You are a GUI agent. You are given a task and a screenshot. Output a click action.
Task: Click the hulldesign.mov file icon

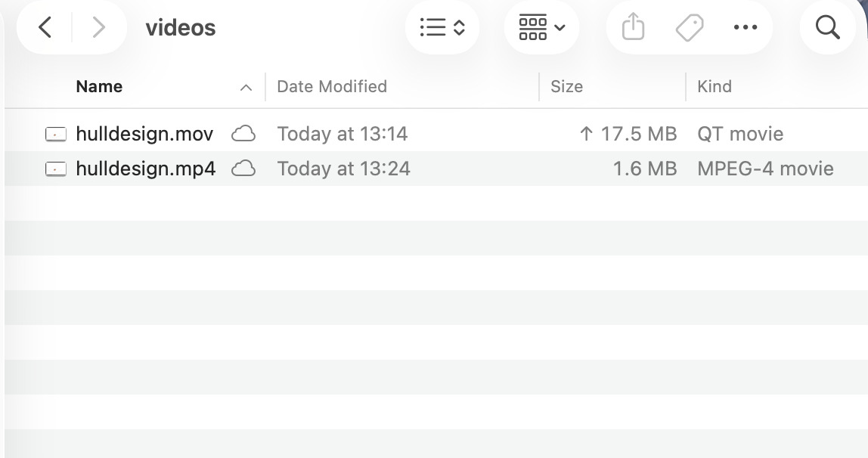(x=56, y=135)
